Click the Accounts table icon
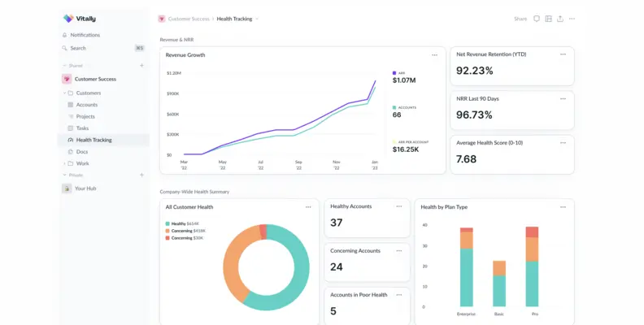Screen dimensions: 644x325 (x=70, y=105)
